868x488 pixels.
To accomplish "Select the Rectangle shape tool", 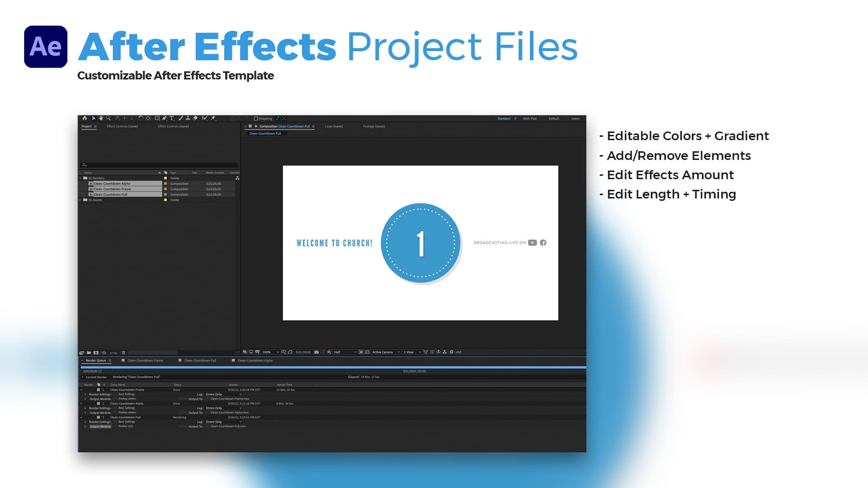I will [x=157, y=118].
